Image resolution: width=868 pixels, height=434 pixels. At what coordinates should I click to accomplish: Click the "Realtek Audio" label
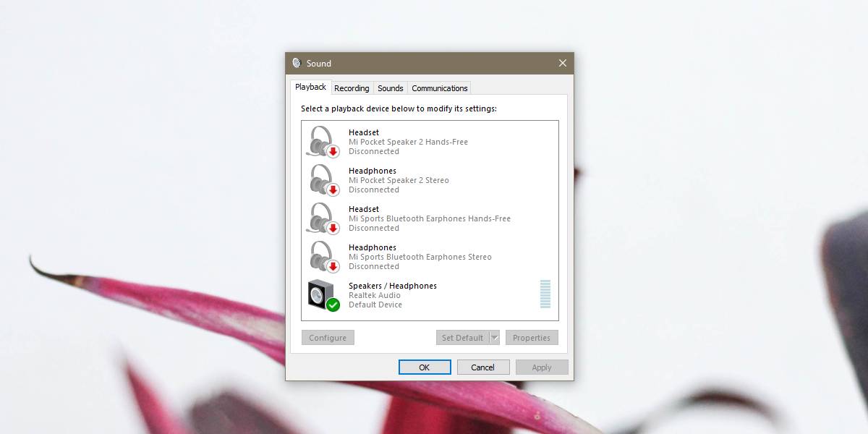tap(375, 295)
